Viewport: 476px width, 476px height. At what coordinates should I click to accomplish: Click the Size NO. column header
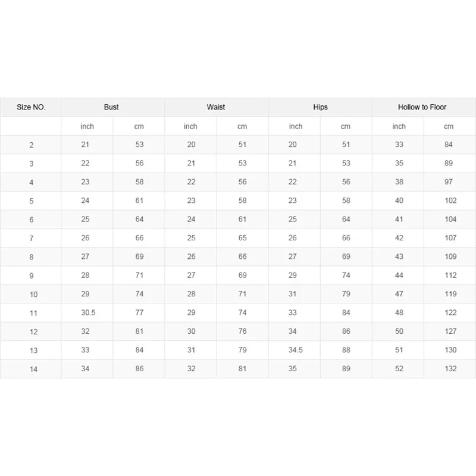[31, 107]
